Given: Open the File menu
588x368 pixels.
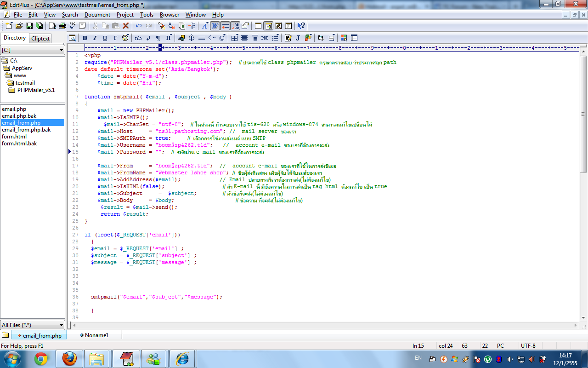Looking at the screenshot, I should (x=18, y=15).
